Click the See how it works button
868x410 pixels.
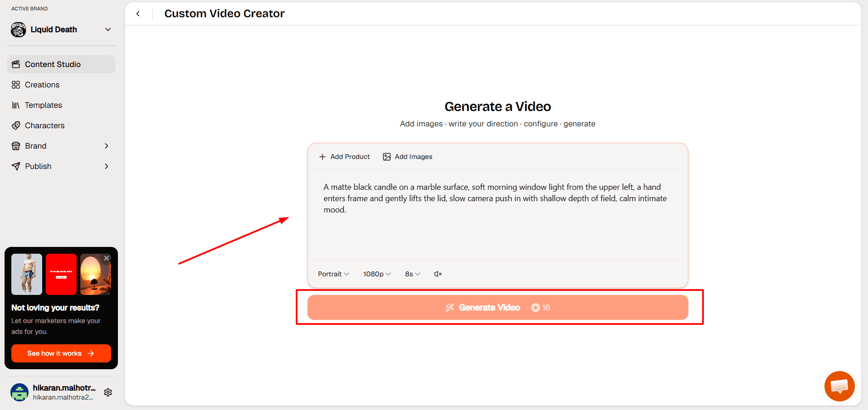pyautogui.click(x=61, y=353)
